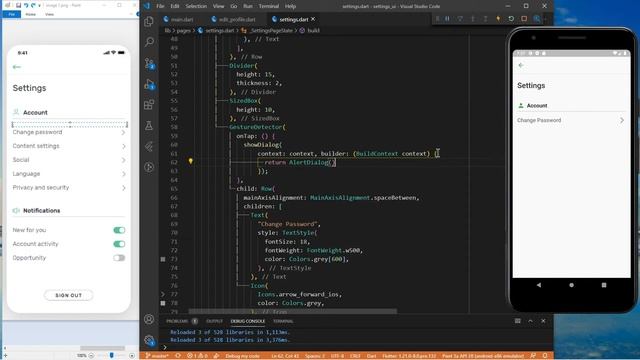Screen dimensions: 640x360
Task: Open the Explorer view in the activity bar
Action: (x=149, y=21)
